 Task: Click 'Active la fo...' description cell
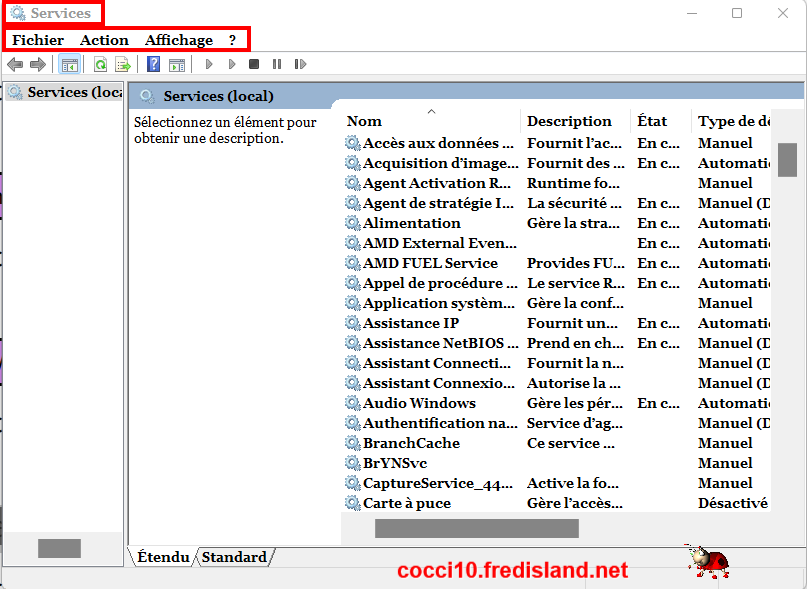pos(572,483)
